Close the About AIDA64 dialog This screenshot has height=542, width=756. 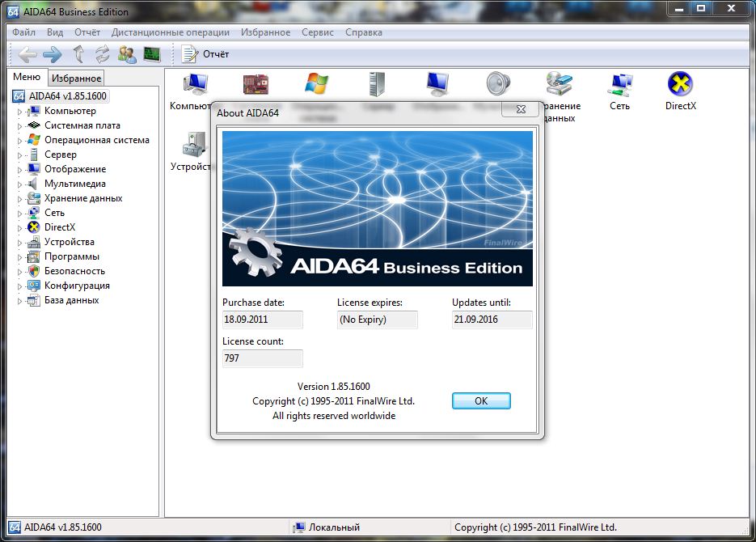pyautogui.click(x=520, y=109)
